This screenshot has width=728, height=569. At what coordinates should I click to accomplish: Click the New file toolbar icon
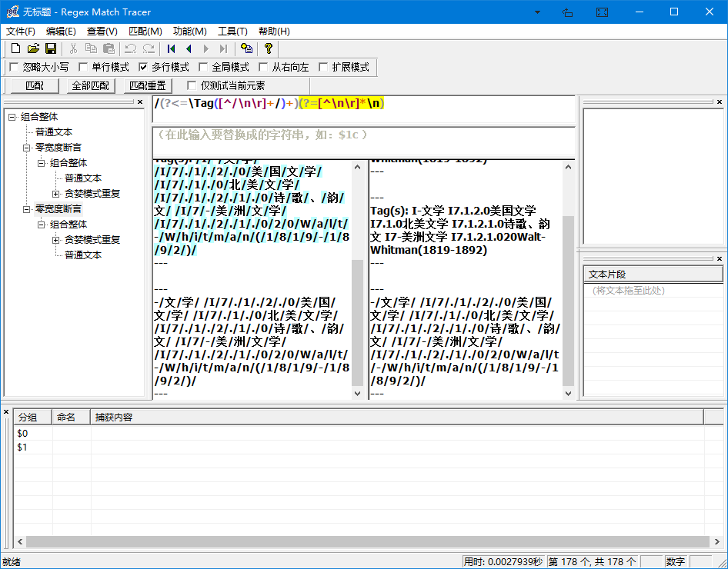click(15, 48)
